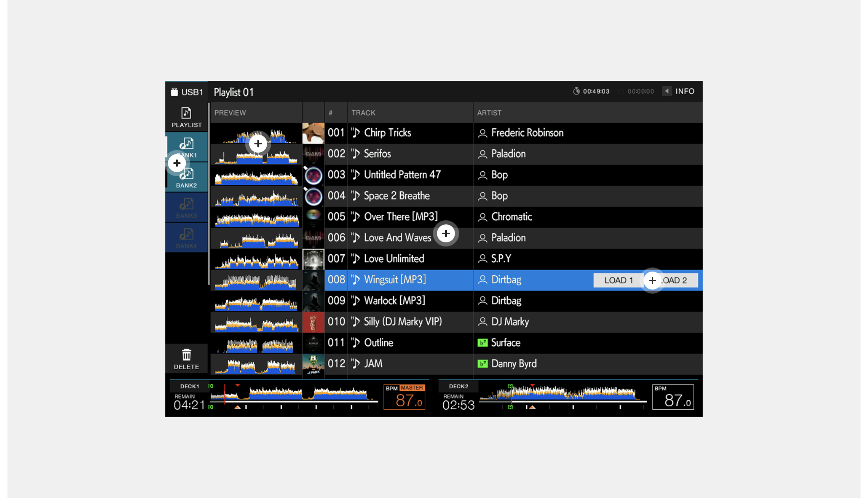Image resolution: width=868 pixels, height=499 pixels.
Task: Click album art for Untitled Pattern 47
Action: (x=313, y=175)
